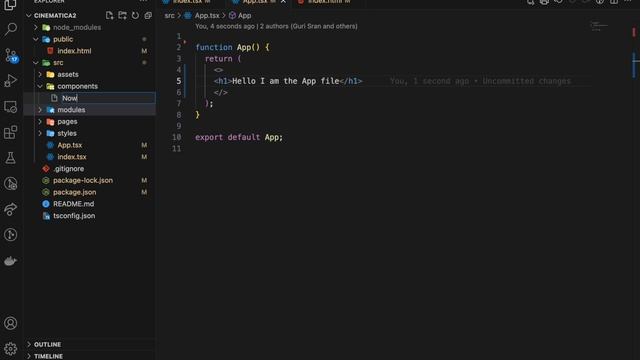This screenshot has height=360, width=640.
Task: Expand the pages folder
Action: (x=40, y=122)
